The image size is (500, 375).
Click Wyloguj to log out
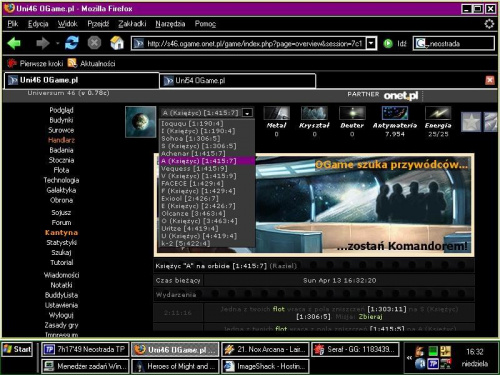point(61,315)
